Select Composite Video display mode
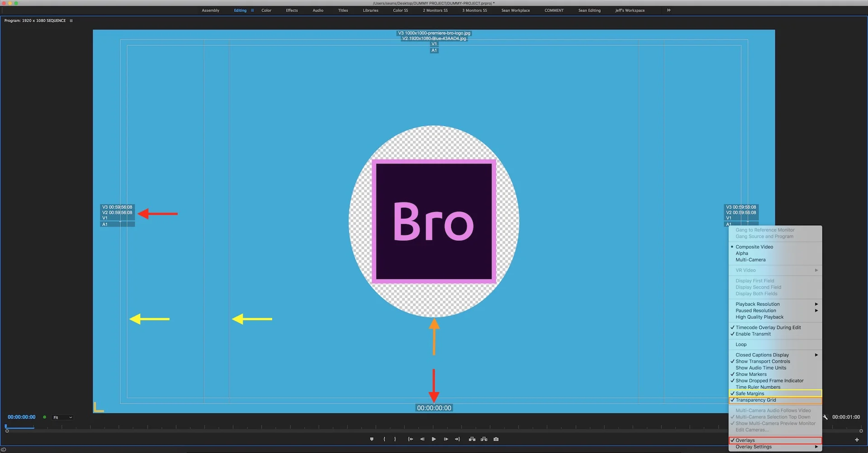The image size is (868, 453). point(775,247)
